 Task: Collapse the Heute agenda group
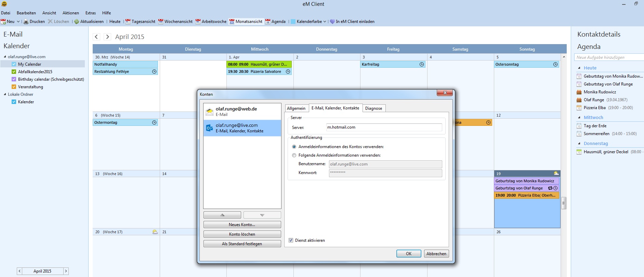tap(579, 68)
